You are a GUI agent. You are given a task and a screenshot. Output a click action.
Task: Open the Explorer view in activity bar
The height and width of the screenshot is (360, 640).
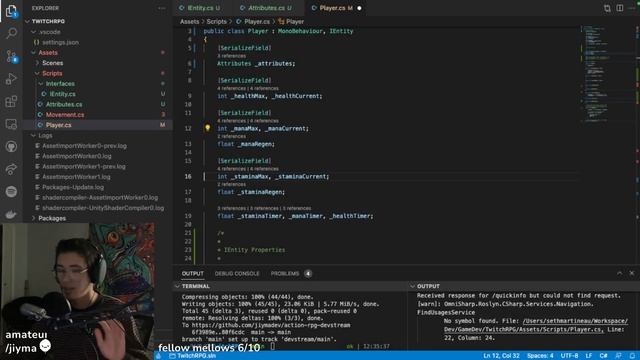[11, 11]
